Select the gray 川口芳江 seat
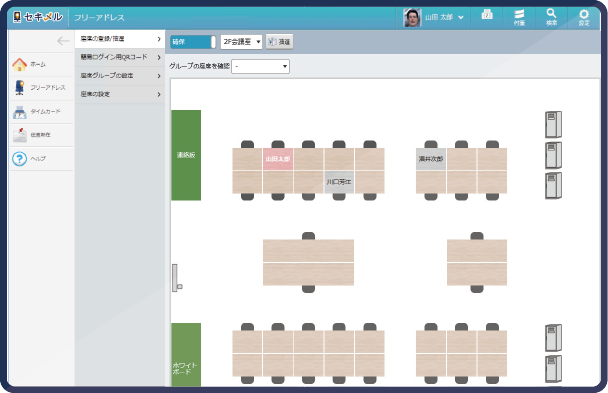The width and height of the screenshot is (608, 393). coord(339,182)
